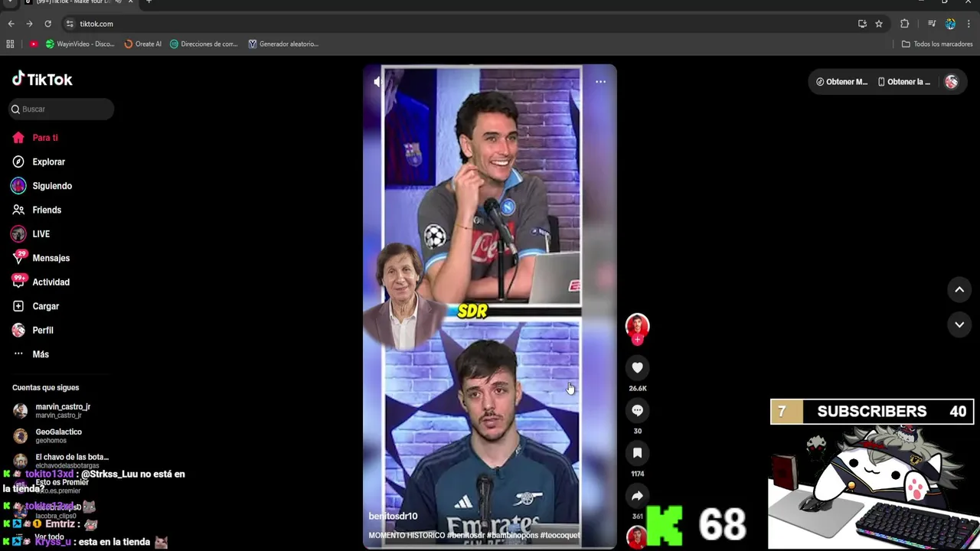This screenshot has width=980, height=551.
Task: Focus the Buscar search field
Action: click(x=61, y=109)
